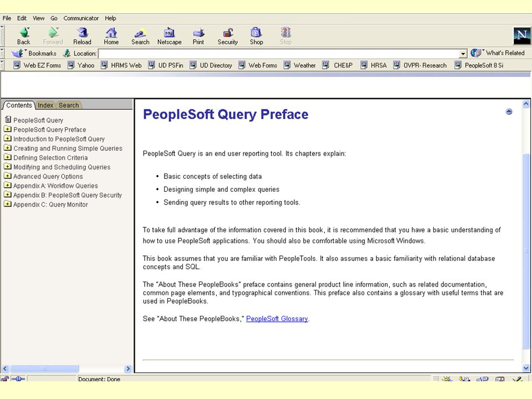Click the contents pane scroll right arrow
This screenshot has height=399, width=532.
[x=127, y=369]
